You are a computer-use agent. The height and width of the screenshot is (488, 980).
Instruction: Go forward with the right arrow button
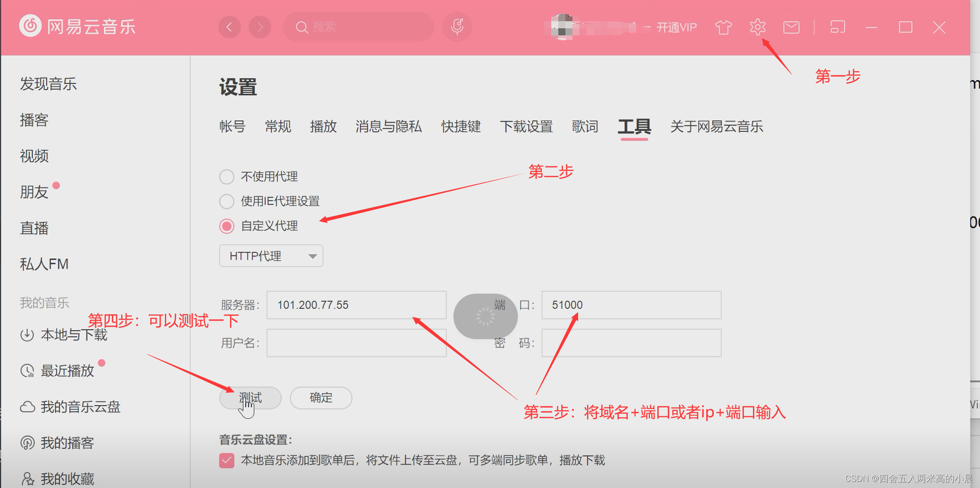click(x=260, y=27)
